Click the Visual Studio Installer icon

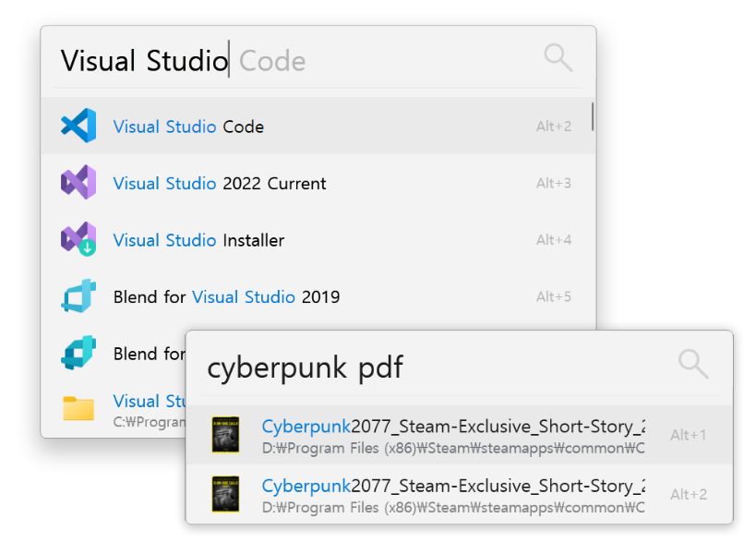(78, 238)
